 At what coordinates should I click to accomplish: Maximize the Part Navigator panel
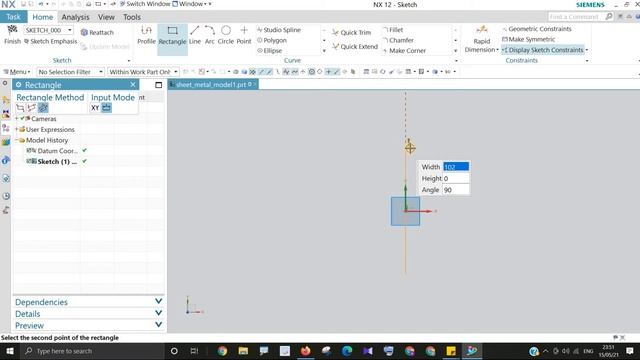[x=158, y=85]
